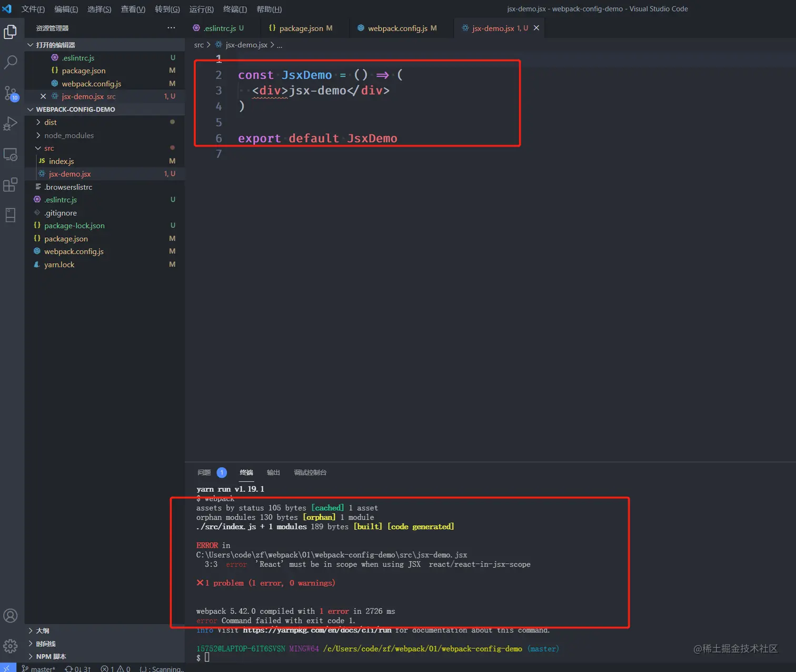Viewport: 796px width, 672px height.
Task: Click the problems count badge showing 1
Action: pyautogui.click(x=222, y=473)
